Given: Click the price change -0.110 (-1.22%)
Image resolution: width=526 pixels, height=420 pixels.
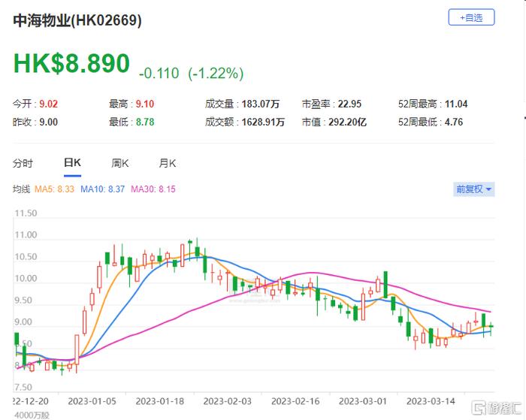Looking at the screenshot, I should 191,73.
